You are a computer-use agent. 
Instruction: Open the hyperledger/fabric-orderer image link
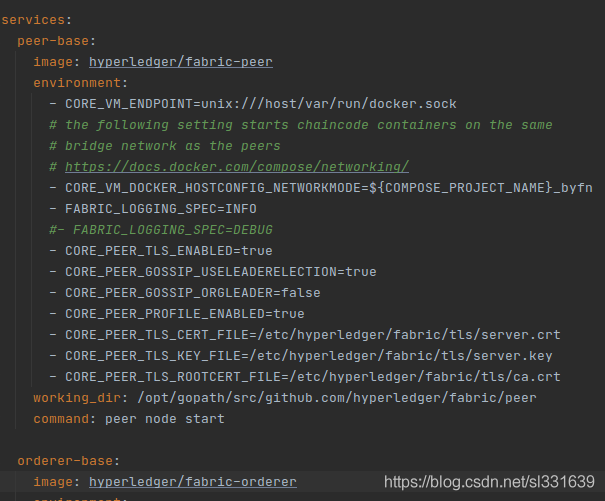click(x=193, y=482)
